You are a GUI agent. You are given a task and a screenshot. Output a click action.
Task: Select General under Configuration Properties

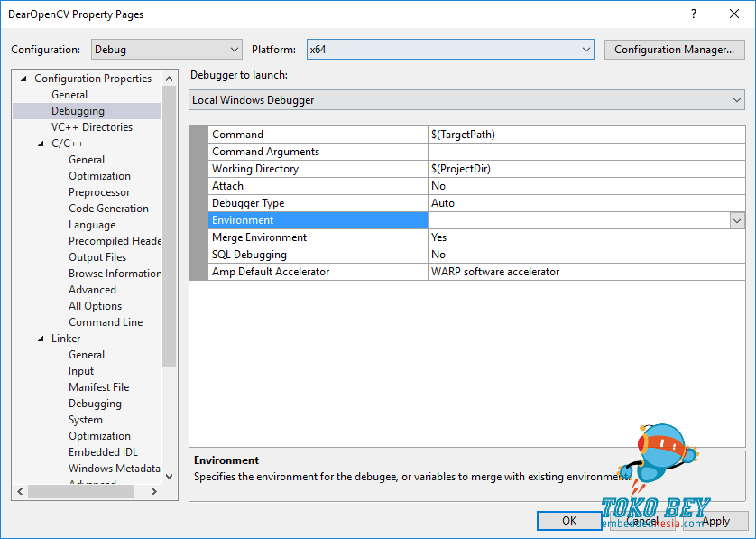pos(69,95)
